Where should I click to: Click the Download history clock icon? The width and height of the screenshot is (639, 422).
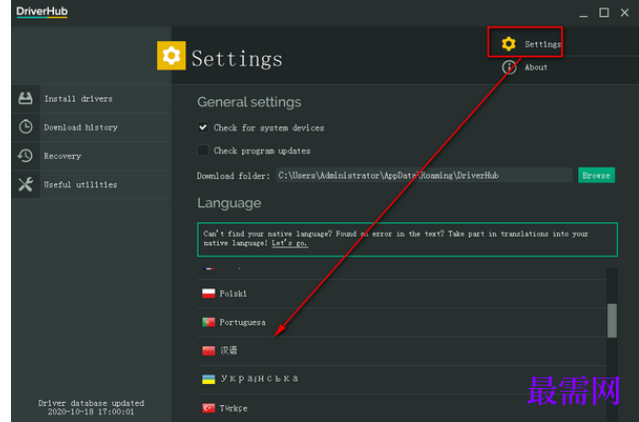pos(25,127)
